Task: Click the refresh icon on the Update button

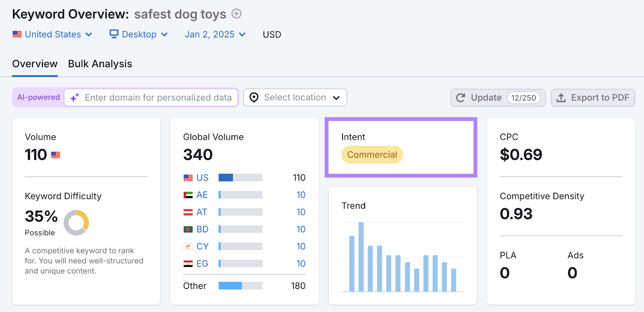Action: [460, 97]
